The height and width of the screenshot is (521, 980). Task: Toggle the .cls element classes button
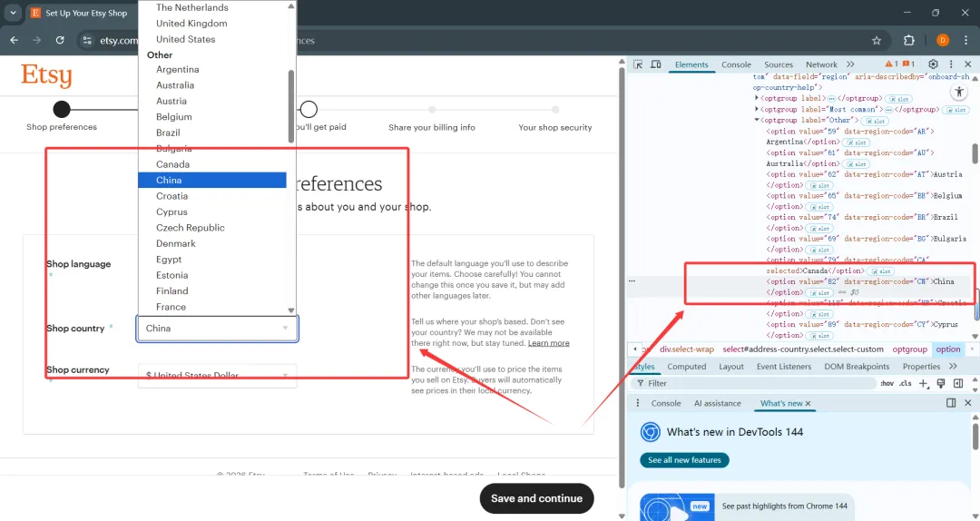905,383
